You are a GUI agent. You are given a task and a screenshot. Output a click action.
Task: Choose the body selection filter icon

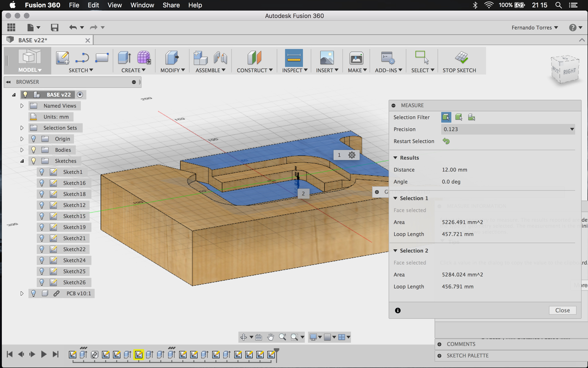click(459, 117)
